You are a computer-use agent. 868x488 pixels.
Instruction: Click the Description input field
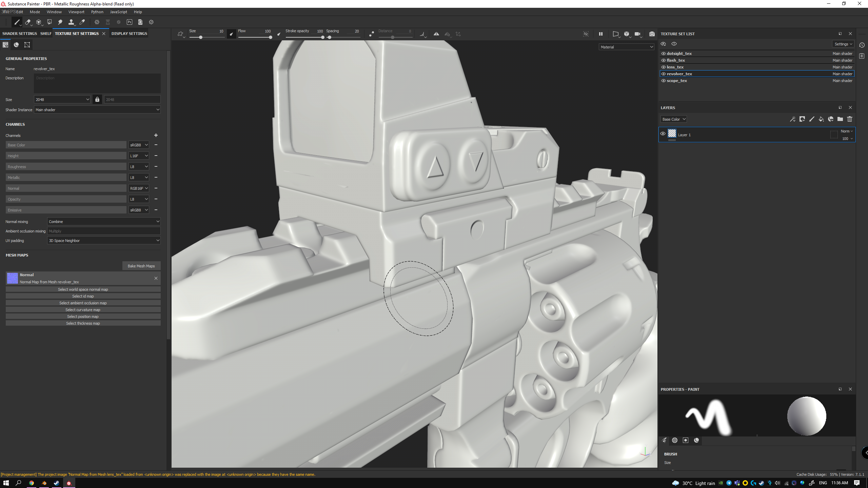tap(97, 83)
